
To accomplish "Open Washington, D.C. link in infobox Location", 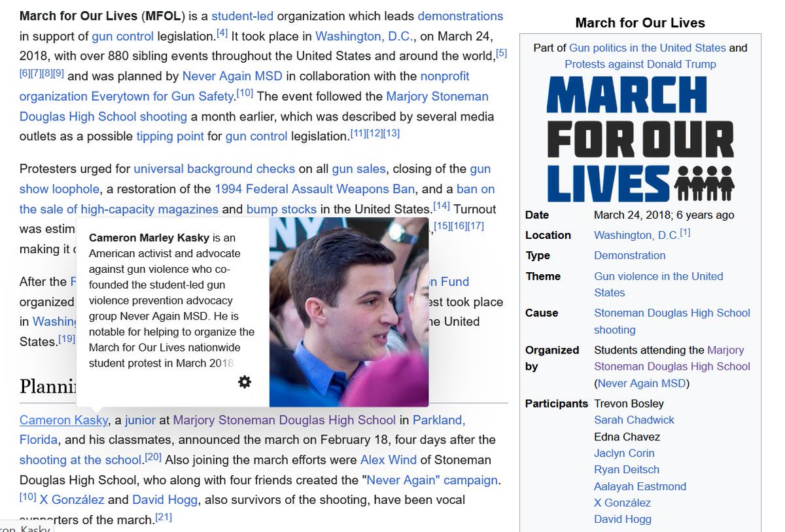I will [636, 236].
